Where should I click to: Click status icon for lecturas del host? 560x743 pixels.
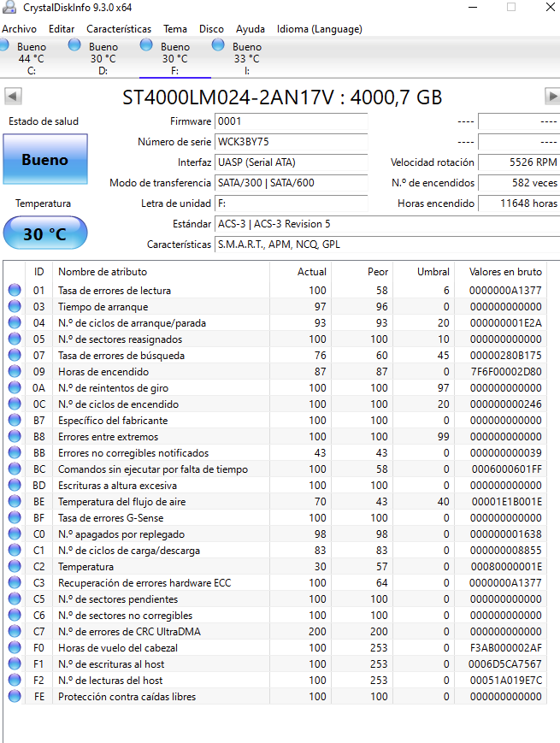(15, 680)
